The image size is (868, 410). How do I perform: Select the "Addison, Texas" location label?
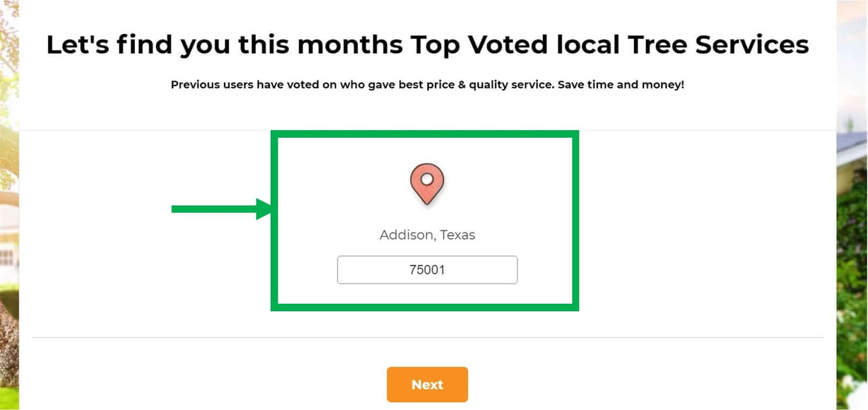click(427, 235)
